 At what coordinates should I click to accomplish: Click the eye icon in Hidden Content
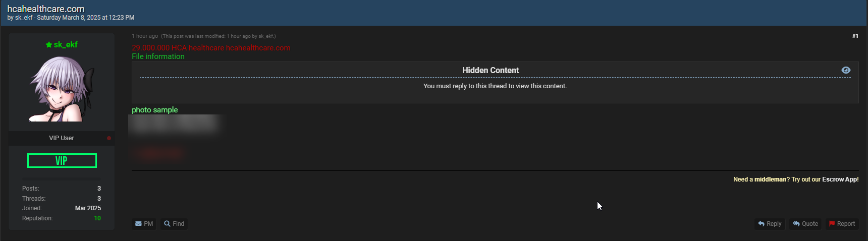(846, 70)
